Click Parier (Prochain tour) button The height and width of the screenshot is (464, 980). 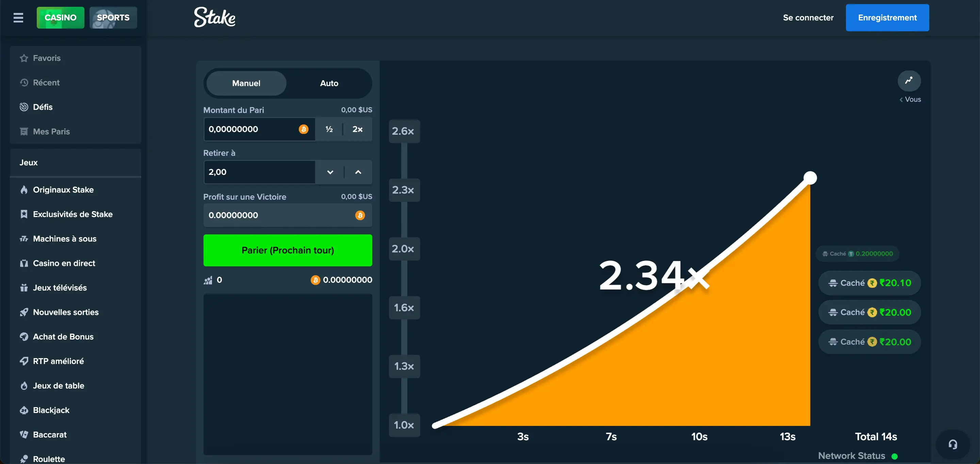tap(288, 250)
